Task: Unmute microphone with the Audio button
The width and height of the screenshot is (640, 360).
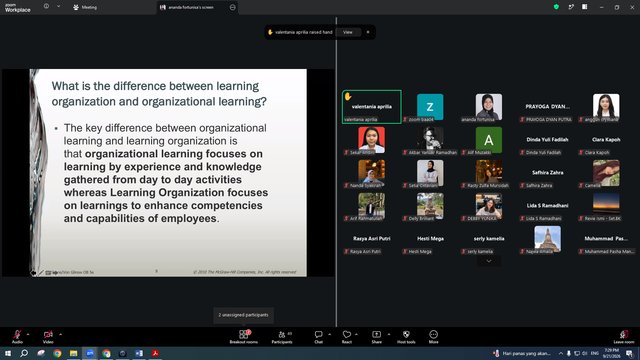Action: pyautogui.click(x=17, y=337)
